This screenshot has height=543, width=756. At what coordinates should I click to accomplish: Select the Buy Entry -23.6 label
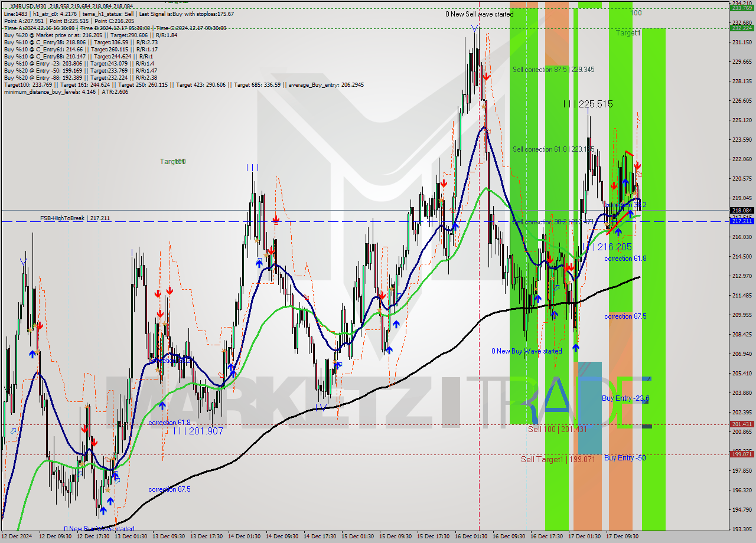click(625, 398)
